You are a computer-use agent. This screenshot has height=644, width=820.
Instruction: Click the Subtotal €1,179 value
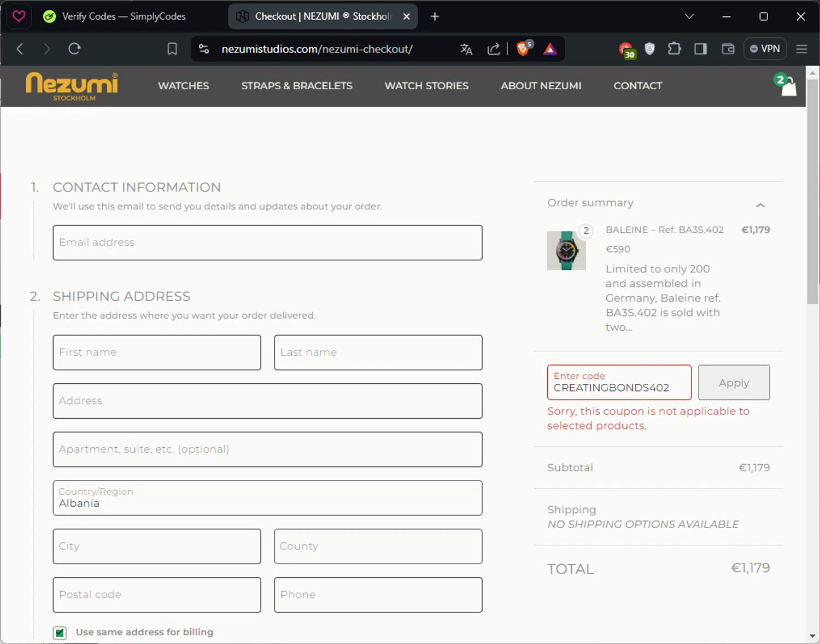click(754, 467)
